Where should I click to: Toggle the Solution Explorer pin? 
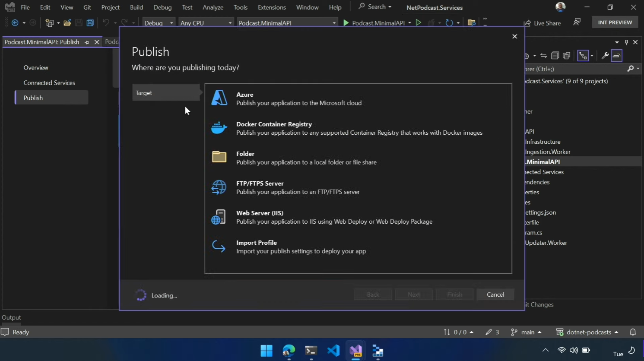tap(626, 42)
